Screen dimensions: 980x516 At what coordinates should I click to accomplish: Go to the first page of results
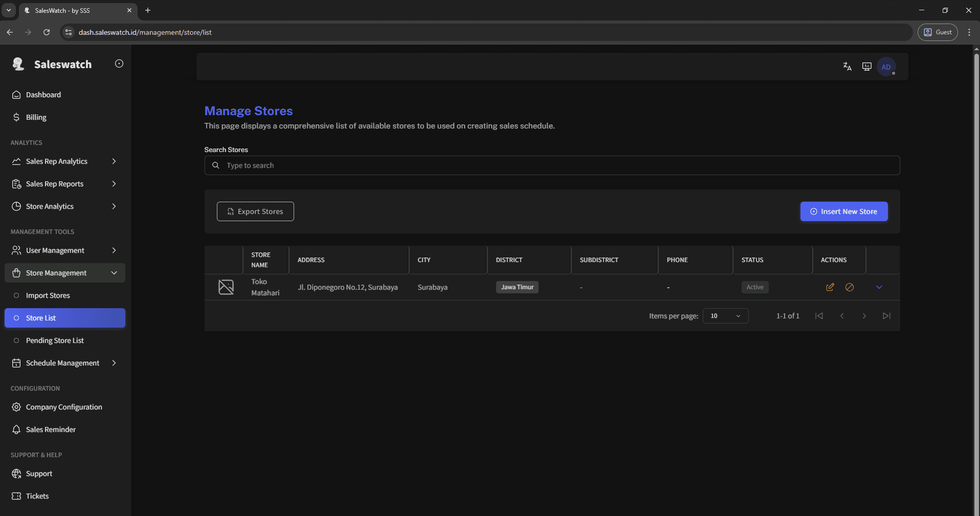pos(819,316)
